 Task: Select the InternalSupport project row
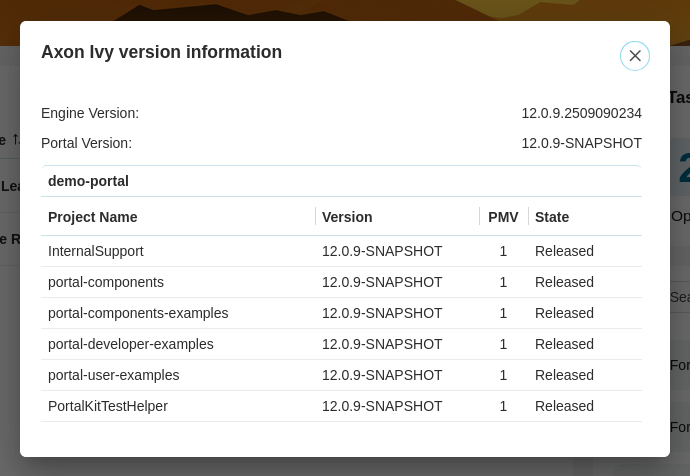click(341, 251)
